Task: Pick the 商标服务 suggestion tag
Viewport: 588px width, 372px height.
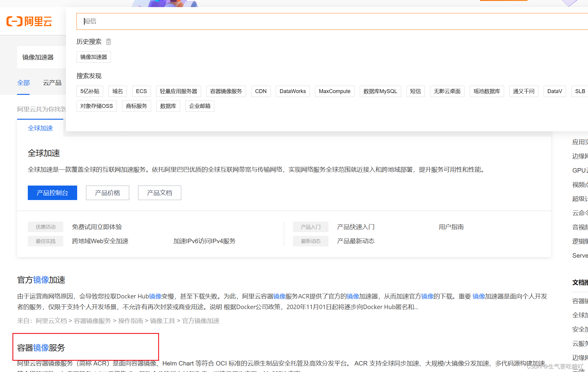Action: [x=137, y=106]
